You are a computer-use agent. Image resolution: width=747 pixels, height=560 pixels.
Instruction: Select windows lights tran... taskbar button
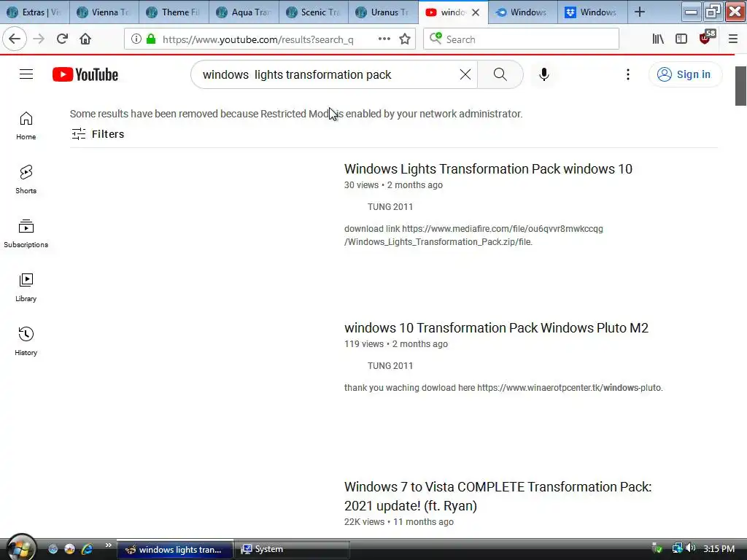coord(175,549)
